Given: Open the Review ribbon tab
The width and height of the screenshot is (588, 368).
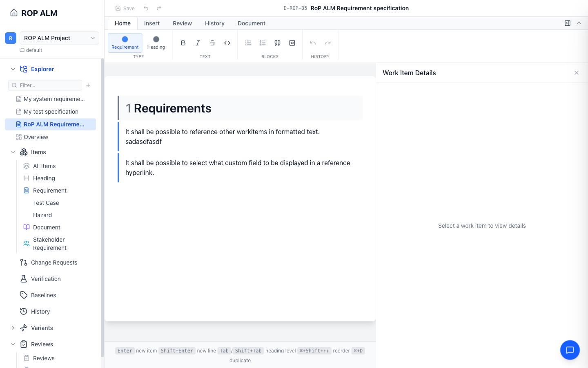Looking at the screenshot, I should click(x=182, y=23).
